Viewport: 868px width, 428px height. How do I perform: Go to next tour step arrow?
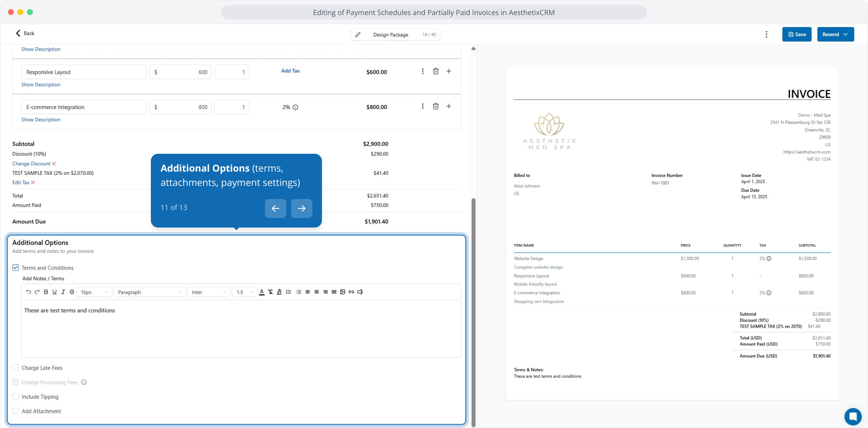301,208
